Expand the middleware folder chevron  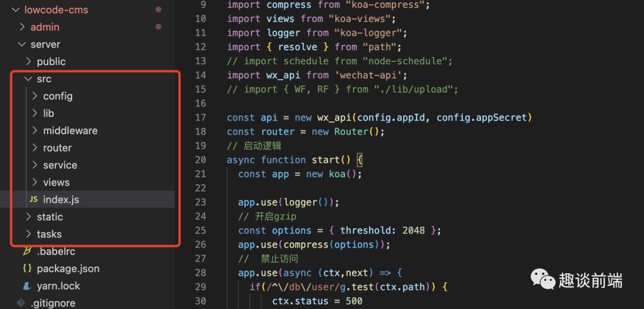[35, 131]
